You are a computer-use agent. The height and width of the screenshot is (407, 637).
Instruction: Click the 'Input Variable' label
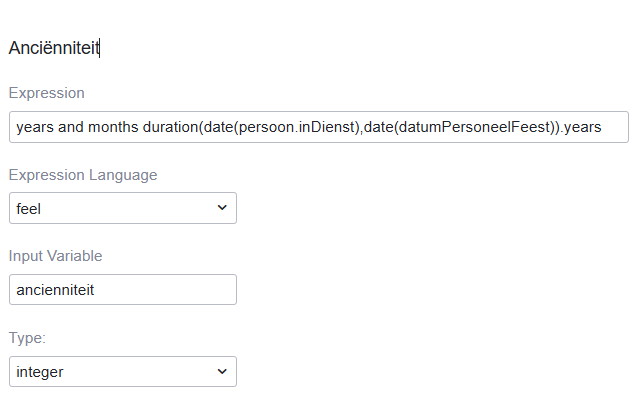[55, 256]
